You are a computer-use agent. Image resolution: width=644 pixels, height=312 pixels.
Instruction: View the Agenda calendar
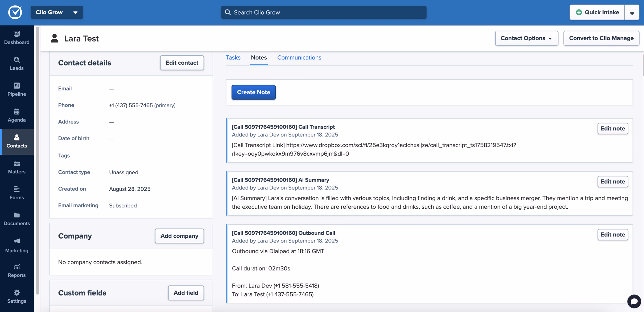(16, 115)
